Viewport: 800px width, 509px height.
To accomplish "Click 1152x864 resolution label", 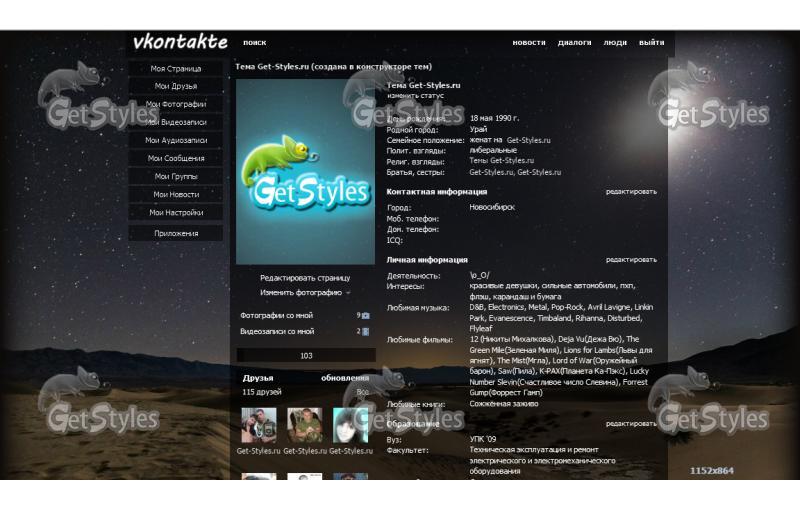I will pyautogui.click(x=712, y=471).
